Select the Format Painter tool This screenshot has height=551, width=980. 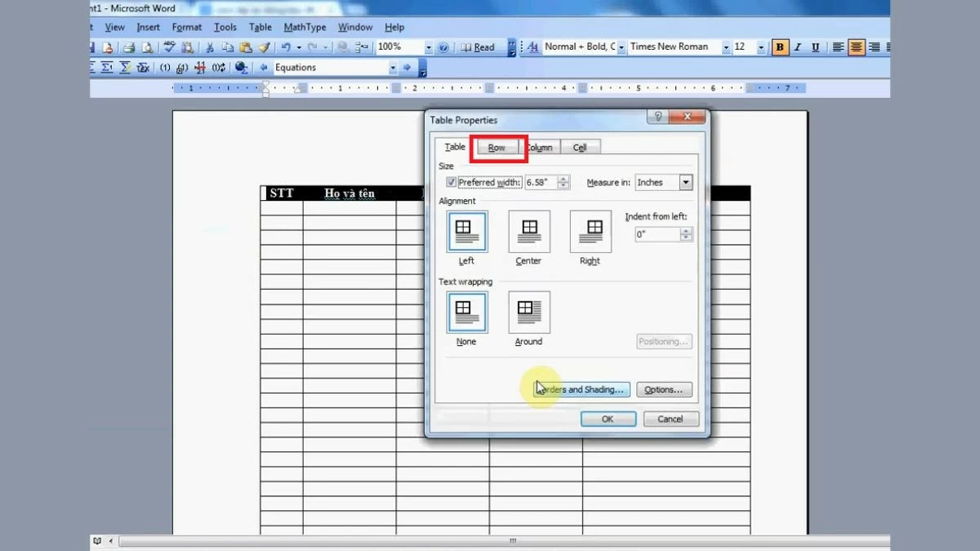pos(265,47)
